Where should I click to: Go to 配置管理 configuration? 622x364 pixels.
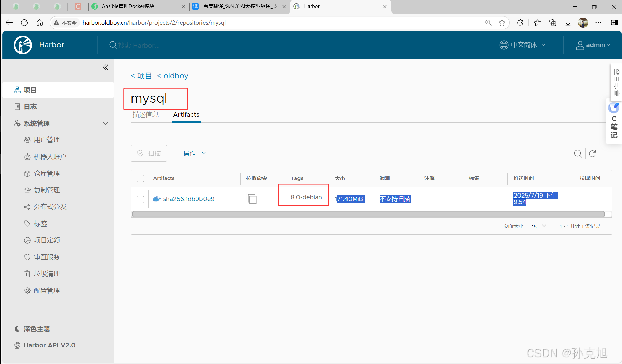pyautogui.click(x=47, y=290)
